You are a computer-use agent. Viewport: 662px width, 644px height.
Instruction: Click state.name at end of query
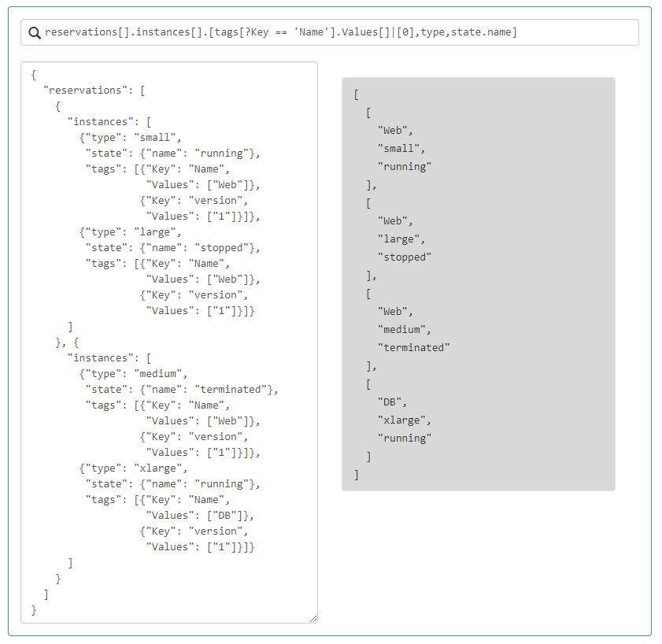(x=481, y=32)
